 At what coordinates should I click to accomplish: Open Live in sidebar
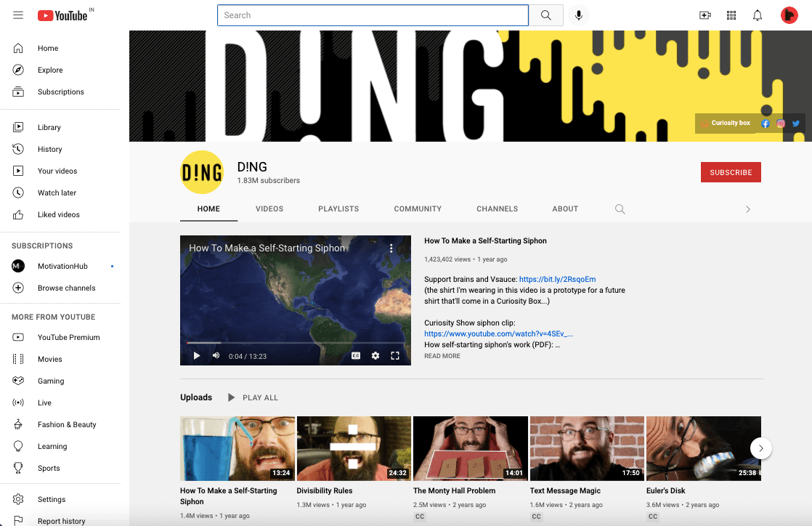pos(60,402)
